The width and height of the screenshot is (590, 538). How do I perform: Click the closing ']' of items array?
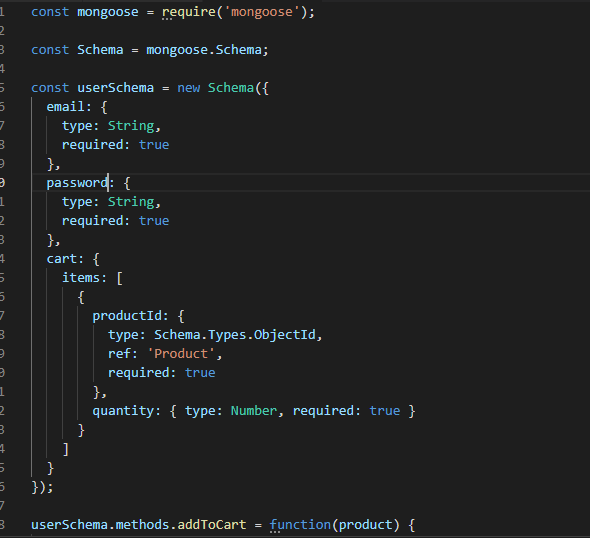tap(65, 449)
